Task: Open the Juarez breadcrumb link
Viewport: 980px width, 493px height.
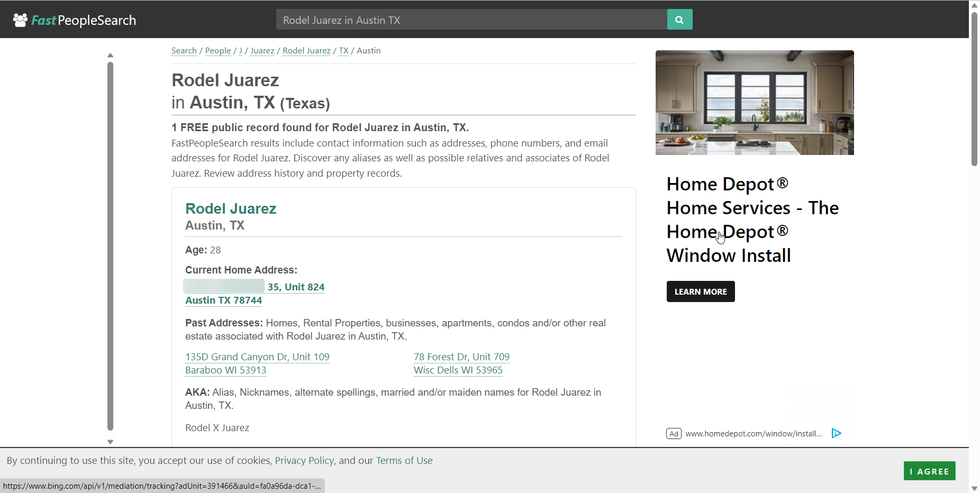Action: click(262, 51)
